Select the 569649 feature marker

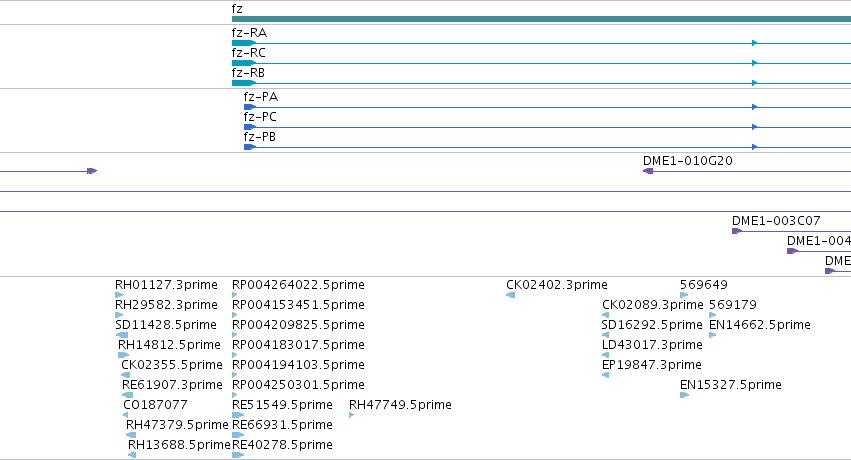click(684, 295)
